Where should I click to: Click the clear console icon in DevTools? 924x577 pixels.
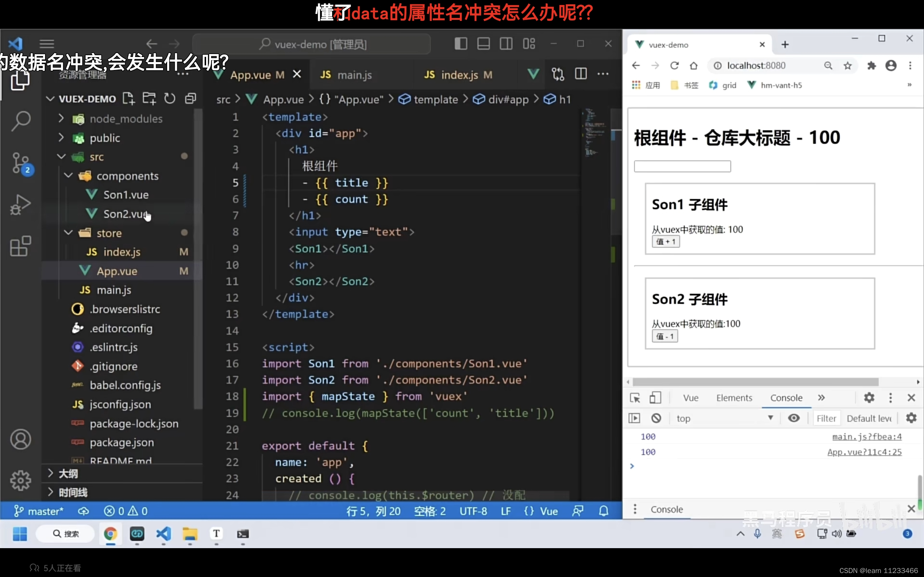(656, 418)
